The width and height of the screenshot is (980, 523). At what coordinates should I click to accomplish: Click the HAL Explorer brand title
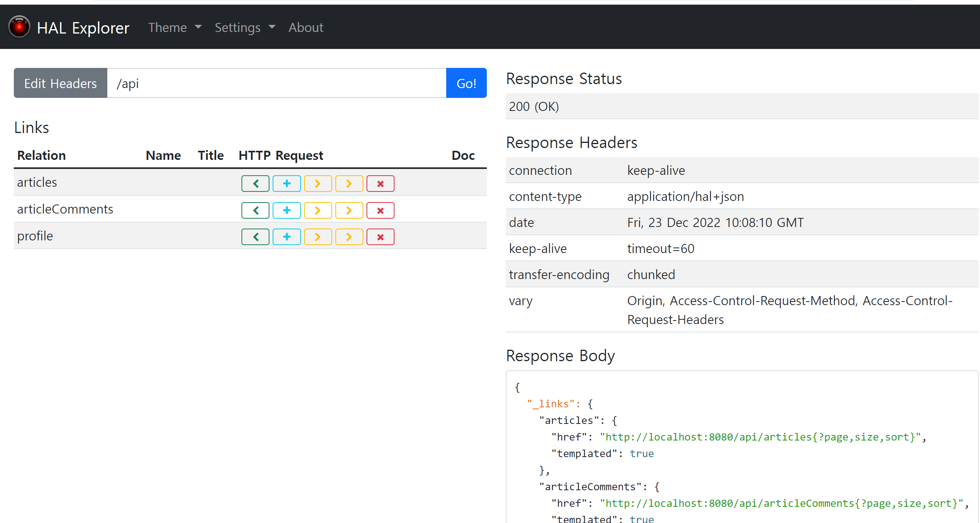point(83,28)
